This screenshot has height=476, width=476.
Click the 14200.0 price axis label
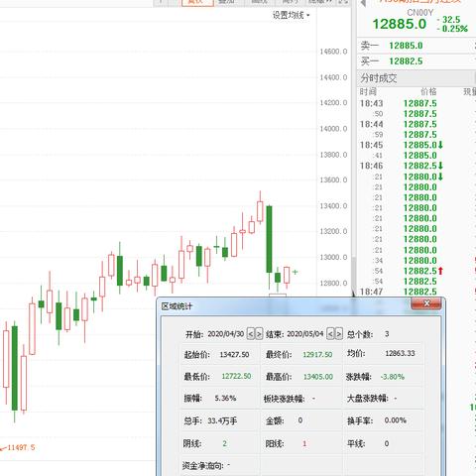point(333,103)
